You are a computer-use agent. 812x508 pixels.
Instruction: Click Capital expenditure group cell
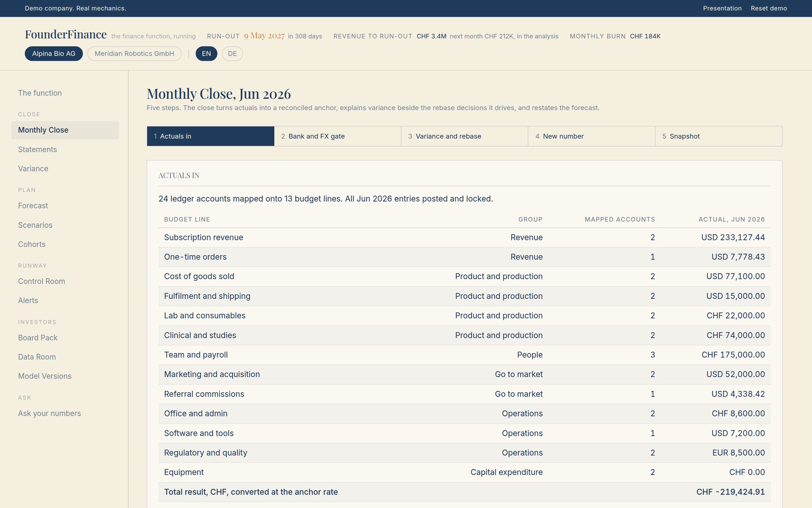click(506, 472)
